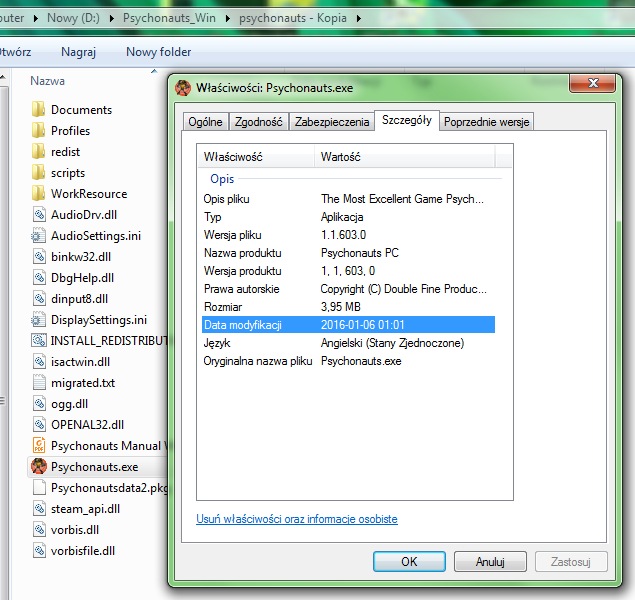Image resolution: width=635 pixels, height=600 pixels.
Task: Open the Poprzednie wersje tab
Action: 486,122
